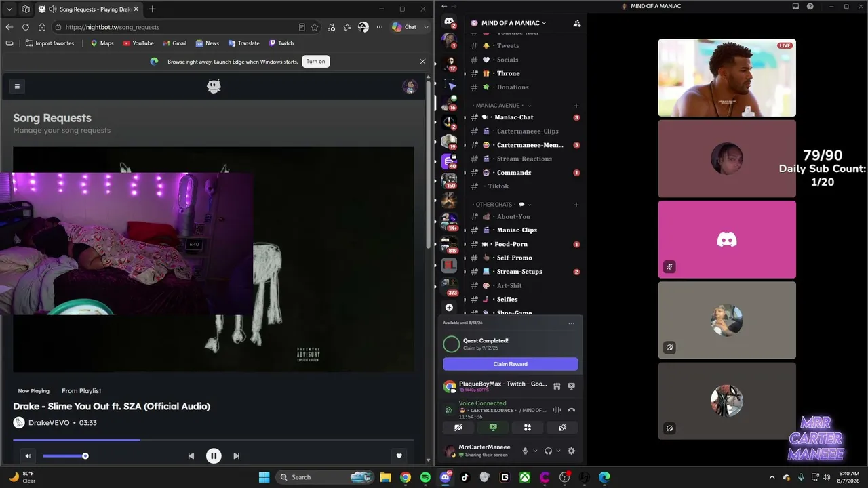Open the quest options ellipsis menu
The height and width of the screenshot is (488, 868).
tap(571, 323)
